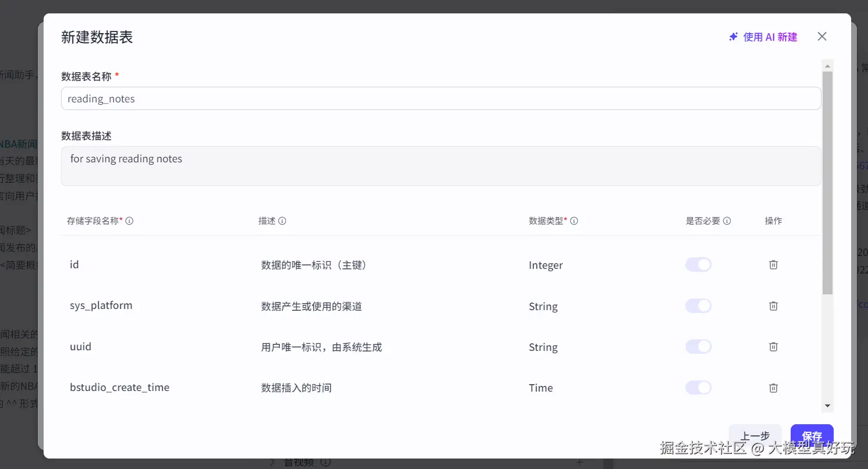Toggle the required switch for uuid
The height and width of the screenshot is (469, 868).
pos(698,347)
